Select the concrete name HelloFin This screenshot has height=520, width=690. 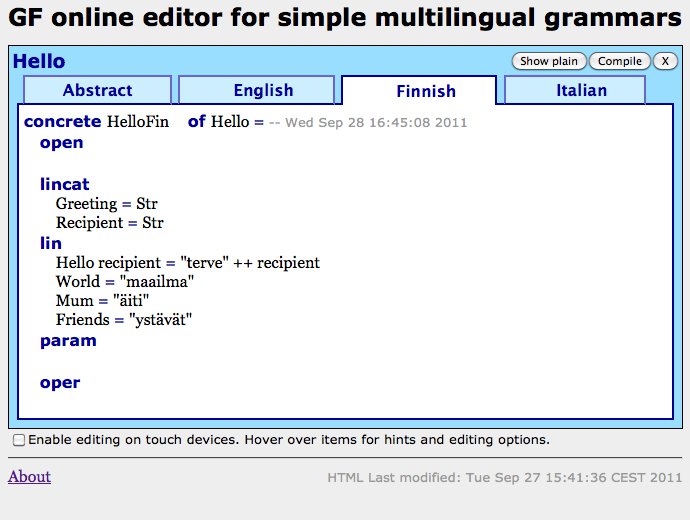tap(144, 122)
